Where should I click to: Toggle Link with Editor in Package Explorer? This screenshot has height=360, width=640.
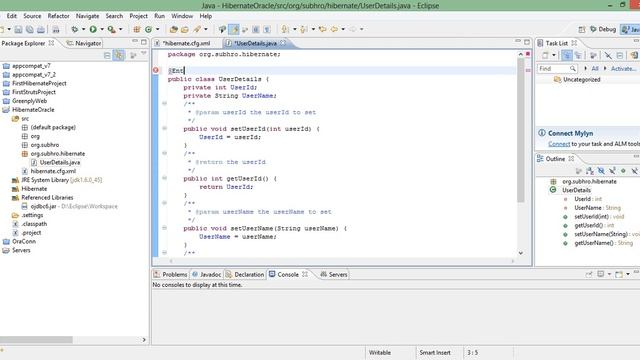point(119,56)
